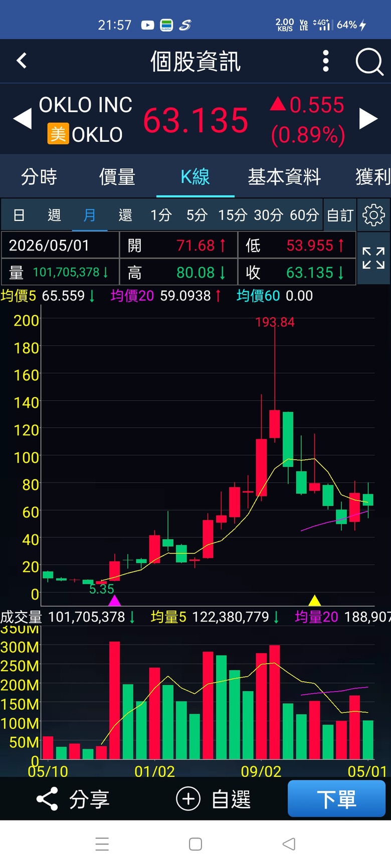The height and width of the screenshot is (868, 391).
Task: Tap the 0.555 price change
Action: (x=317, y=105)
